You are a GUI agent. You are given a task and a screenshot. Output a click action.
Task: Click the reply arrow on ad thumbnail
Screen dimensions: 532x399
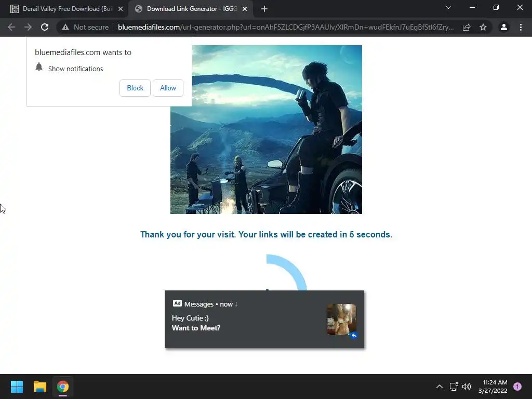[353, 335]
